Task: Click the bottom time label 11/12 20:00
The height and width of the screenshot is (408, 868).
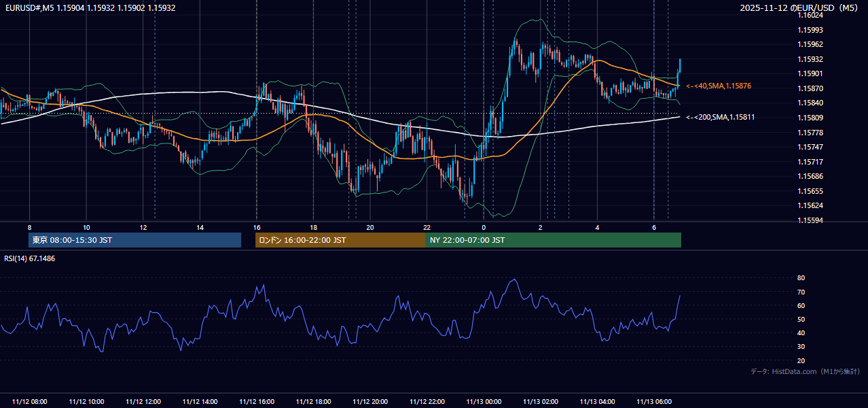Action: [x=370, y=402]
